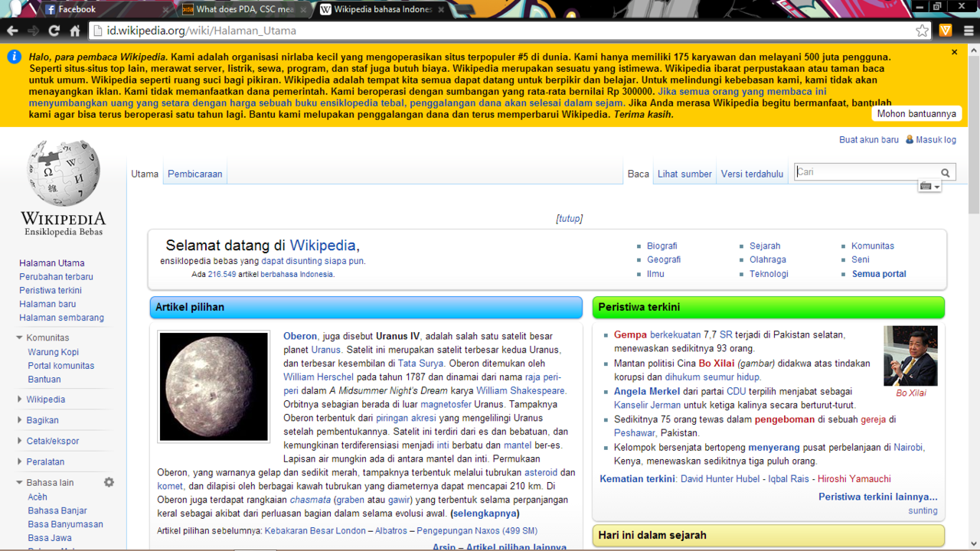Open the Teknologi portal link
The image size is (980, 551).
tap(769, 274)
